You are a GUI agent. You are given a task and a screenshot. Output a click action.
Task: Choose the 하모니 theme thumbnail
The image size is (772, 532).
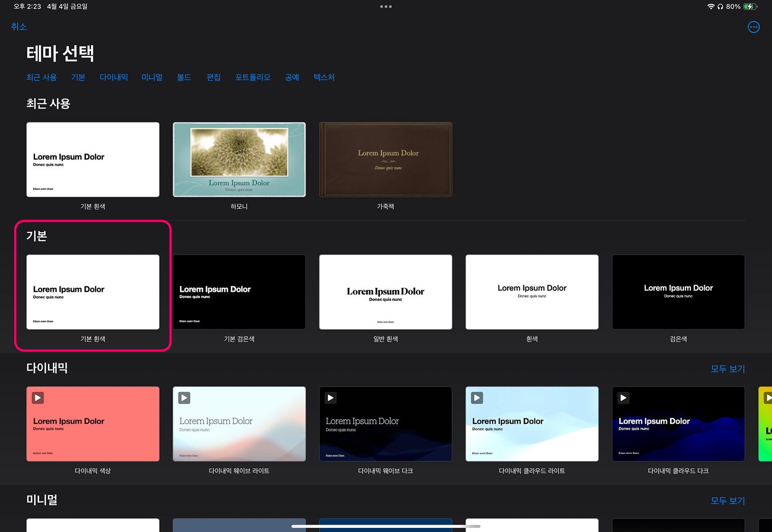pos(239,160)
